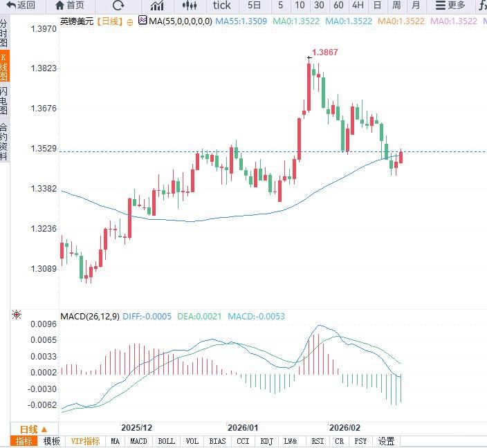Choose the VOL indicator button
Viewport: 487px width, 448px height.
pyautogui.click(x=192, y=441)
